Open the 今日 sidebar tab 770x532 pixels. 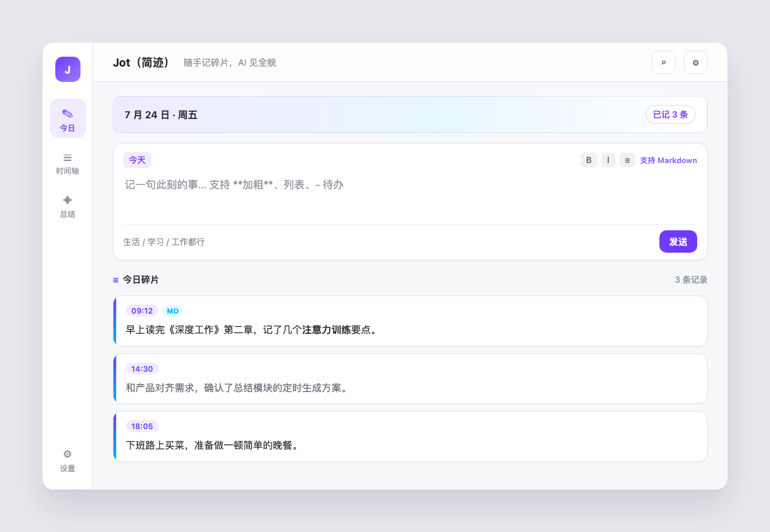point(68,118)
